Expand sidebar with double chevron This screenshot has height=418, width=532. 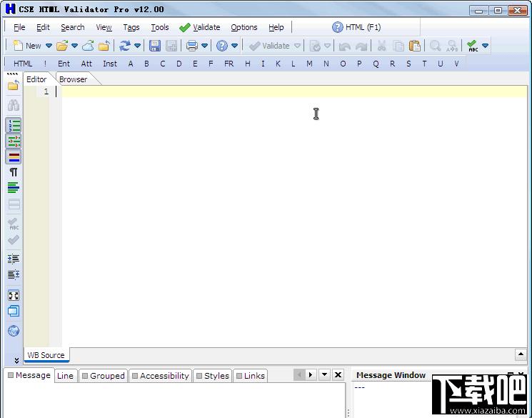[x=16, y=360]
